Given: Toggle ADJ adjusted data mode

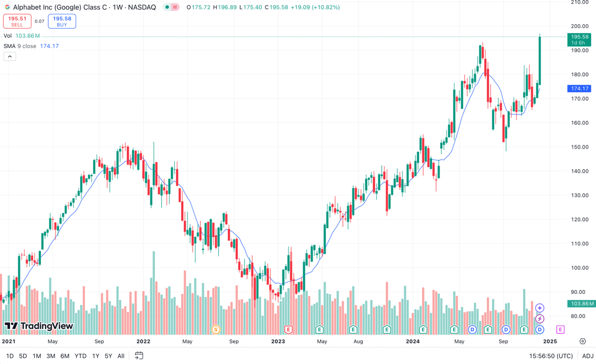Looking at the screenshot, I should pos(587,356).
